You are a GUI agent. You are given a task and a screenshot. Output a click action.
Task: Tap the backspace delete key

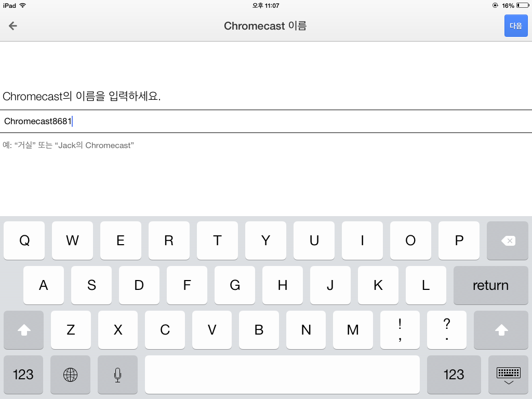tap(507, 241)
